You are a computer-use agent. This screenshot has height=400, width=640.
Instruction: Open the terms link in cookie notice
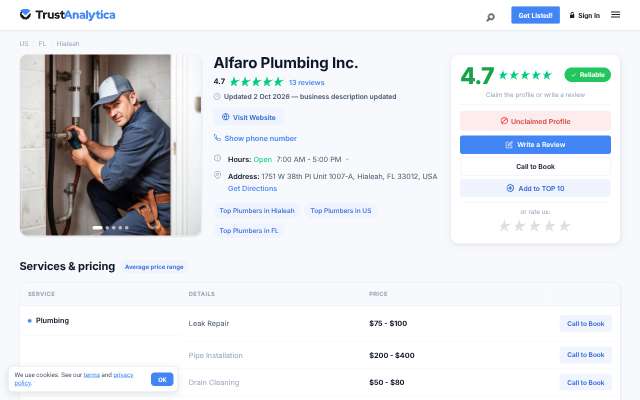91,375
